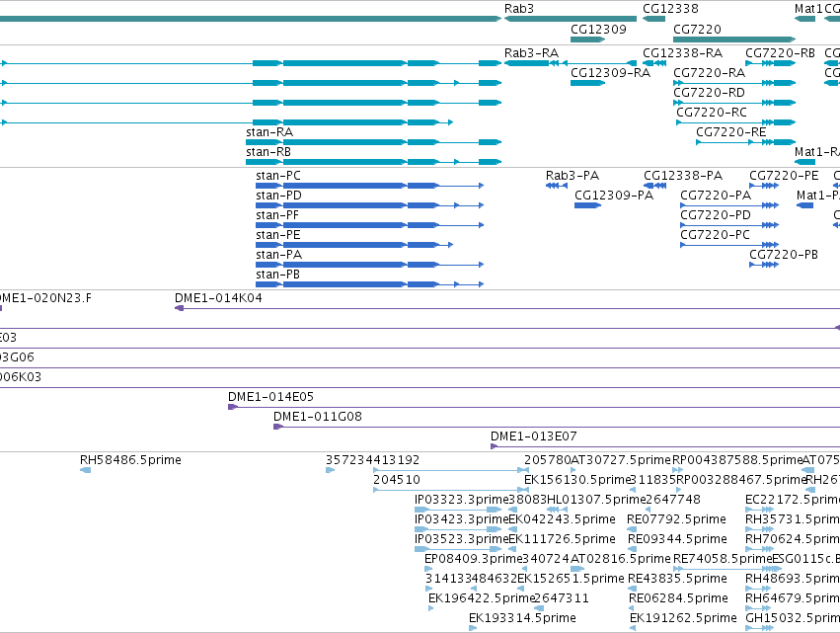Click the CG7220-PD protein label
The image size is (840, 633).
pos(716,215)
